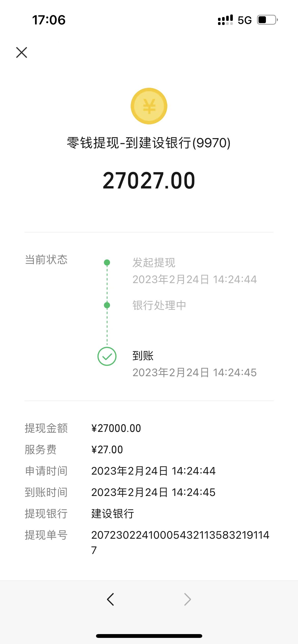Tap the 银行处理中 status step
The height and width of the screenshot is (644, 298).
point(159,305)
